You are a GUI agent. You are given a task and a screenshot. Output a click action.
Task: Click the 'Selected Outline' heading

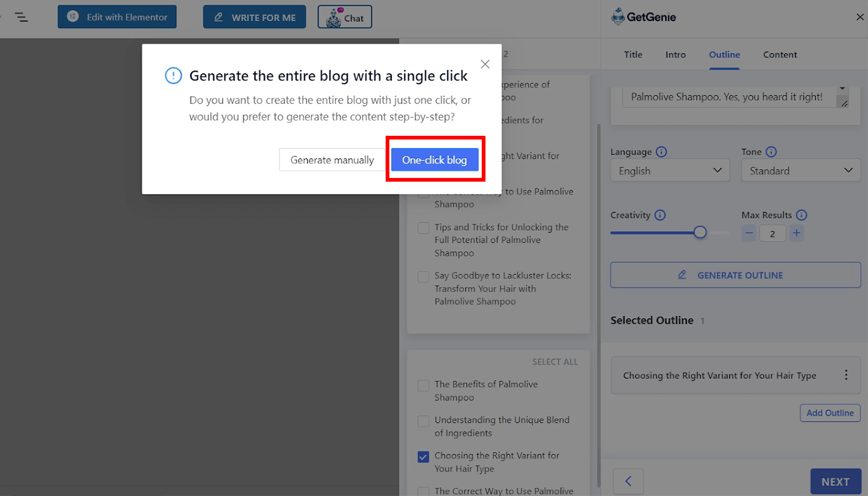[x=652, y=321]
